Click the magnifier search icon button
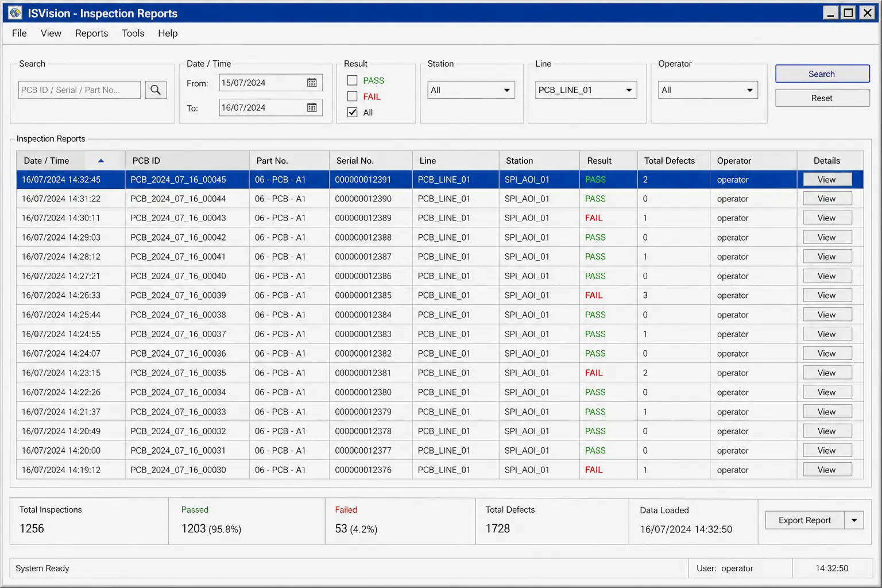Viewport: 882px width, 588px height. pyautogui.click(x=156, y=90)
